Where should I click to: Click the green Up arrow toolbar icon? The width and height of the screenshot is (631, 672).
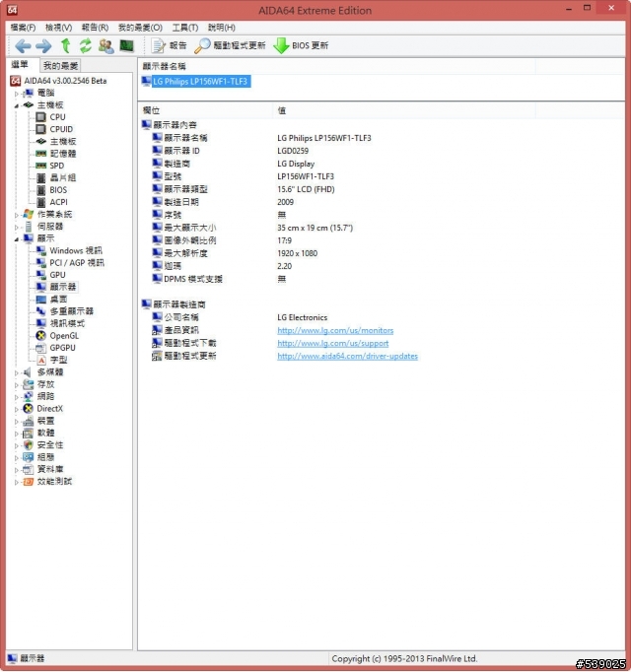[66, 45]
